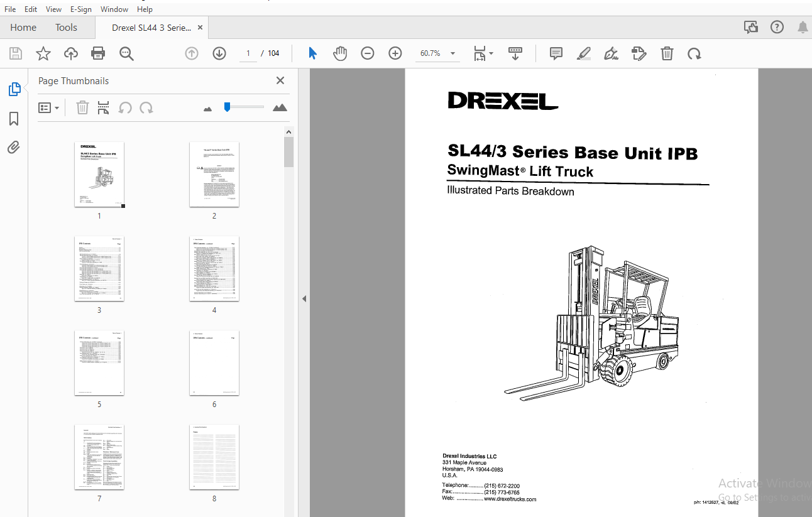Delete the page using toolbar trash icon
This screenshot has width=812, height=517.
tap(667, 53)
